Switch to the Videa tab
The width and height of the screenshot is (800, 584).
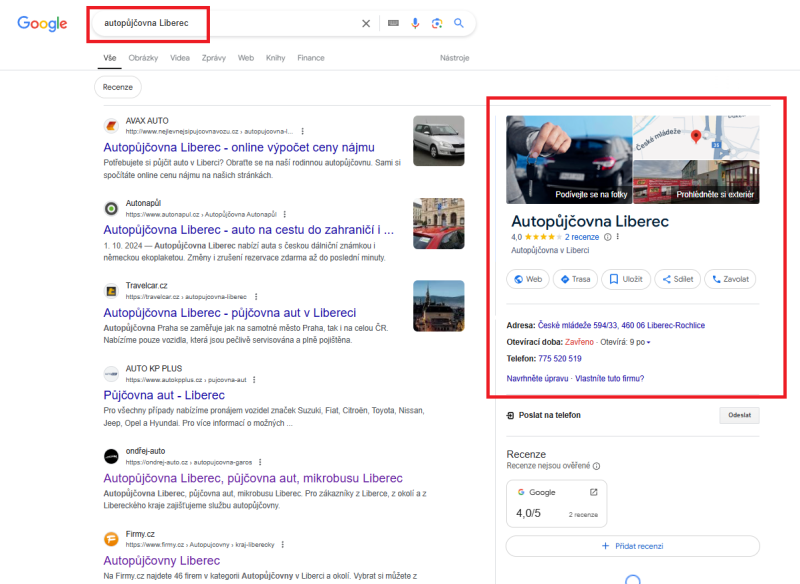click(180, 58)
